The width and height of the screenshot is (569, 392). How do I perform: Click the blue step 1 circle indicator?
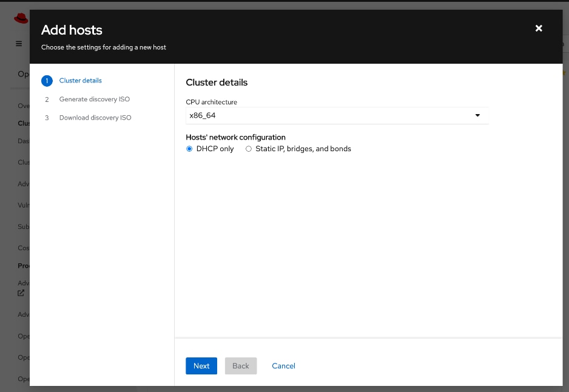(x=47, y=80)
